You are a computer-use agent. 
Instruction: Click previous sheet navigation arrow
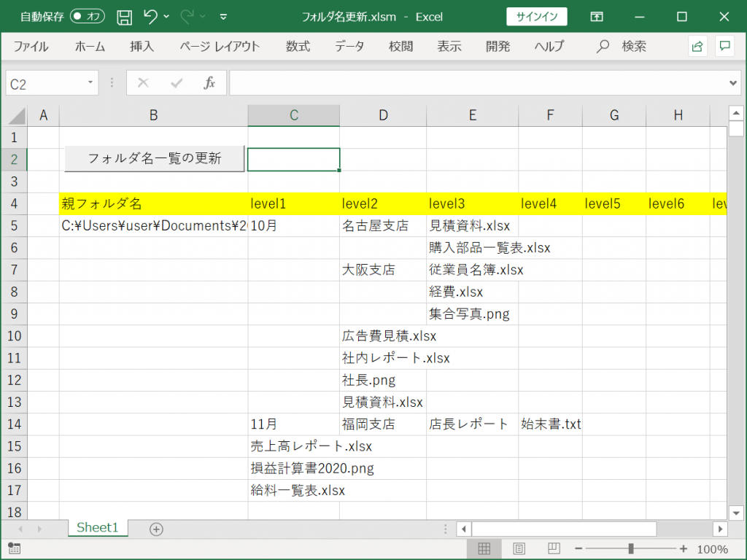[20, 529]
